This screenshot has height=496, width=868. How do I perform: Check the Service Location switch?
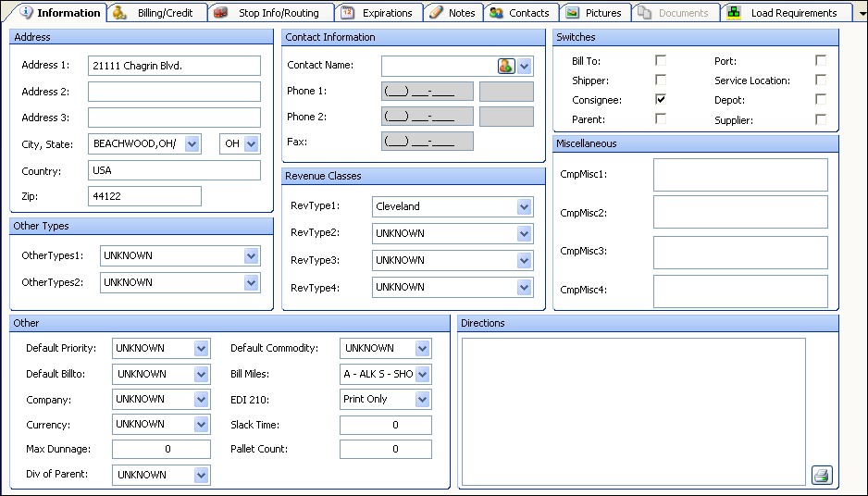tap(821, 81)
